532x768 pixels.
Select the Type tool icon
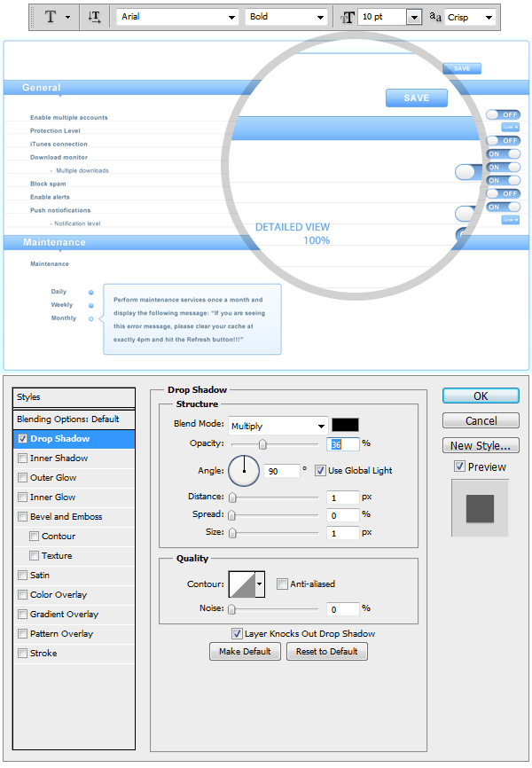coord(50,17)
